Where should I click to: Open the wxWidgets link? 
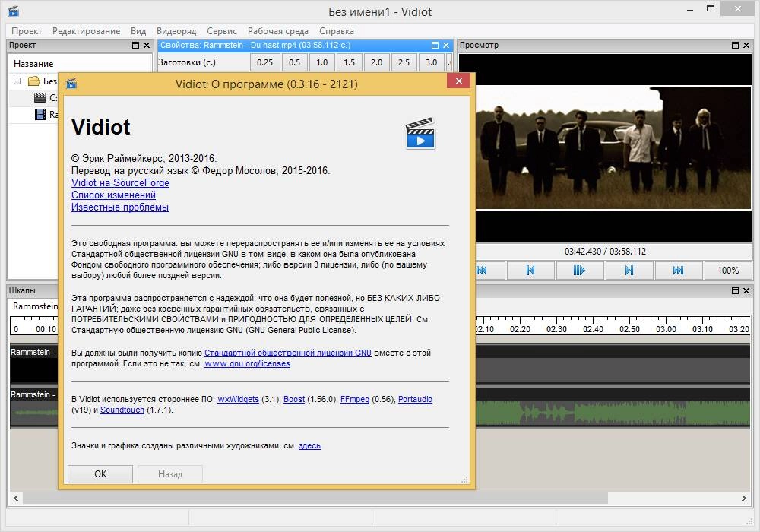click(x=238, y=399)
